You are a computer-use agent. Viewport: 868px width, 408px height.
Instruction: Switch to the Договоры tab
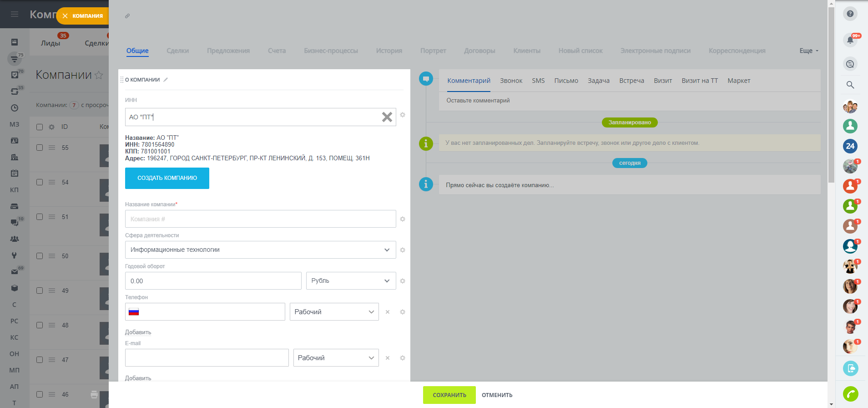click(479, 51)
